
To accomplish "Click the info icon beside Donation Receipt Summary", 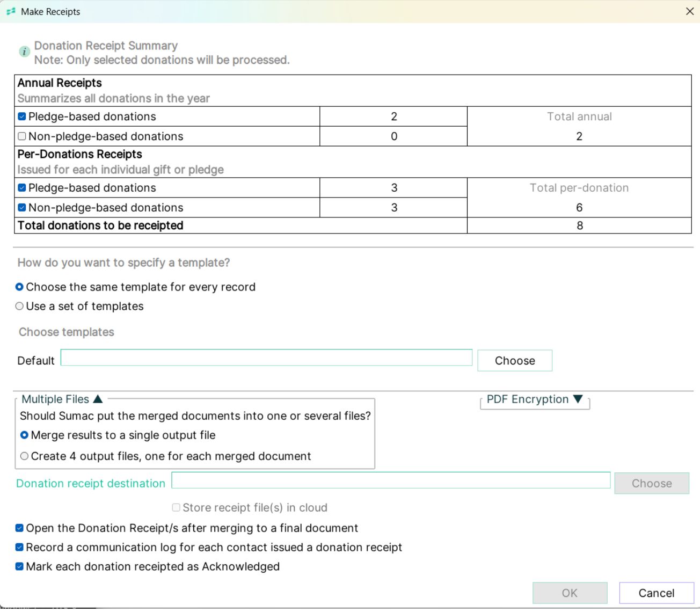I will point(24,52).
